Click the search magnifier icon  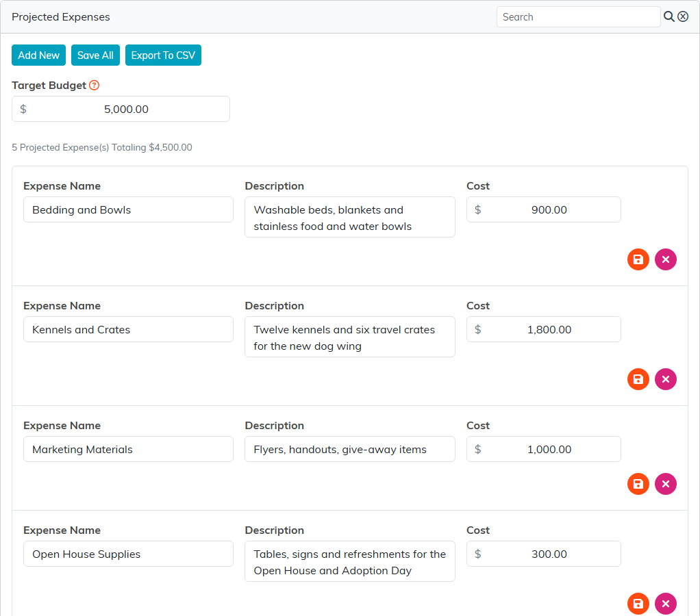tap(668, 16)
